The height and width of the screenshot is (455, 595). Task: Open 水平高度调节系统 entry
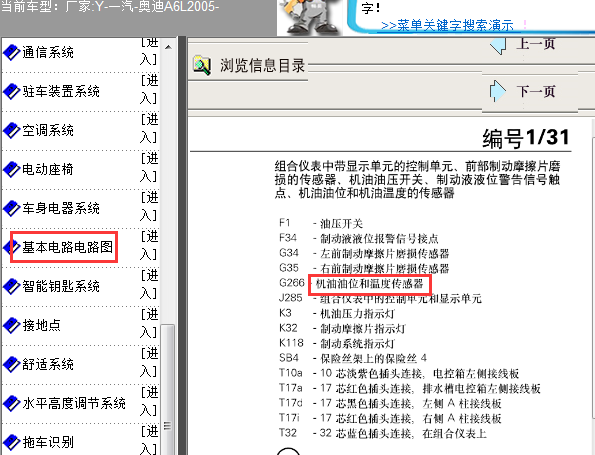click(74, 403)
